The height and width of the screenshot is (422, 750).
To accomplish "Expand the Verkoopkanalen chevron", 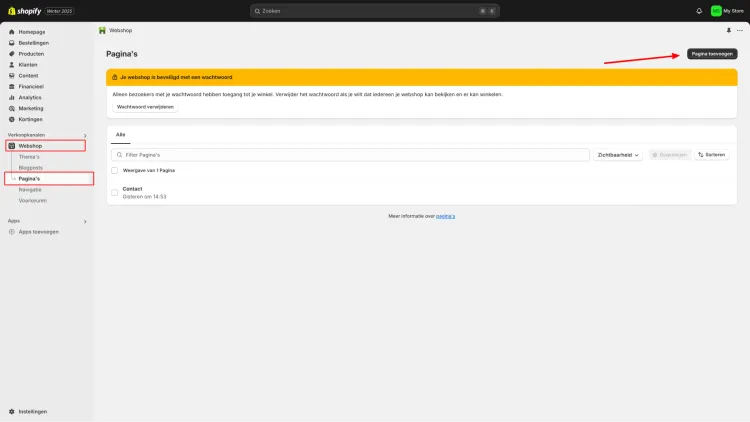I will click(x=85, y=135).
